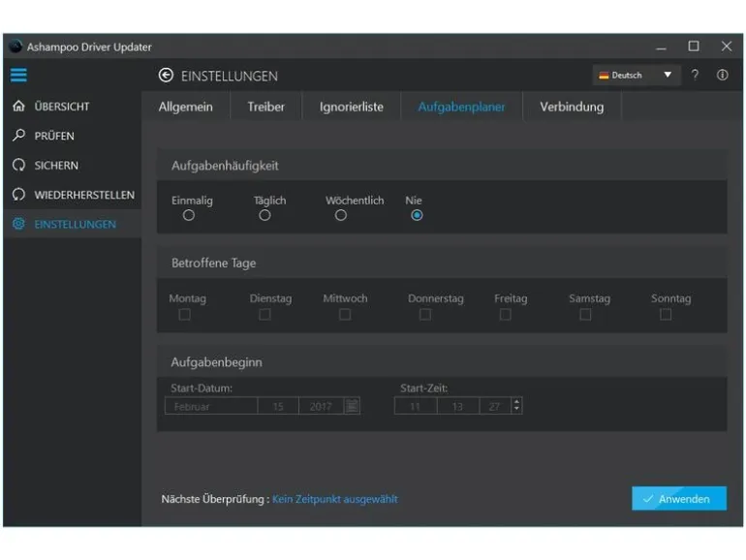746x560 pixels.
Task: Click the day field showing 15
Action: point(278,406)
